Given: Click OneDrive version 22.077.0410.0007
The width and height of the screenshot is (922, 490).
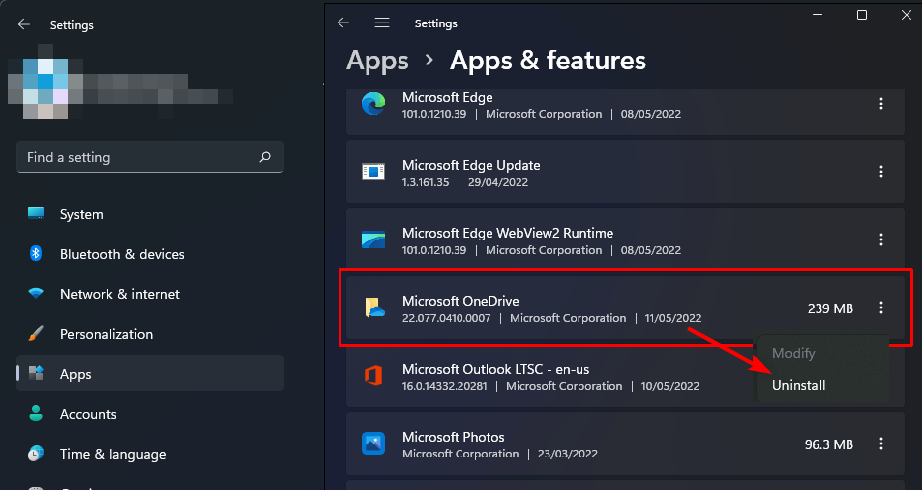Looking at the screenshot, I should point(446,318).
